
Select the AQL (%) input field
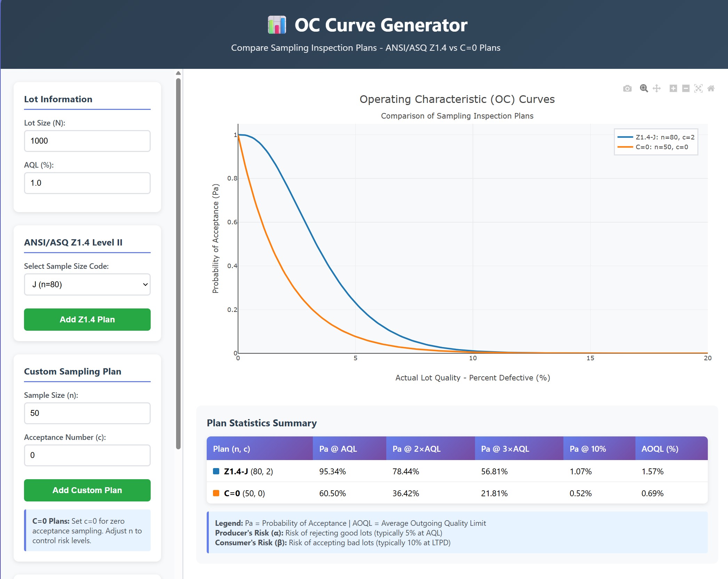coord(87,183)
